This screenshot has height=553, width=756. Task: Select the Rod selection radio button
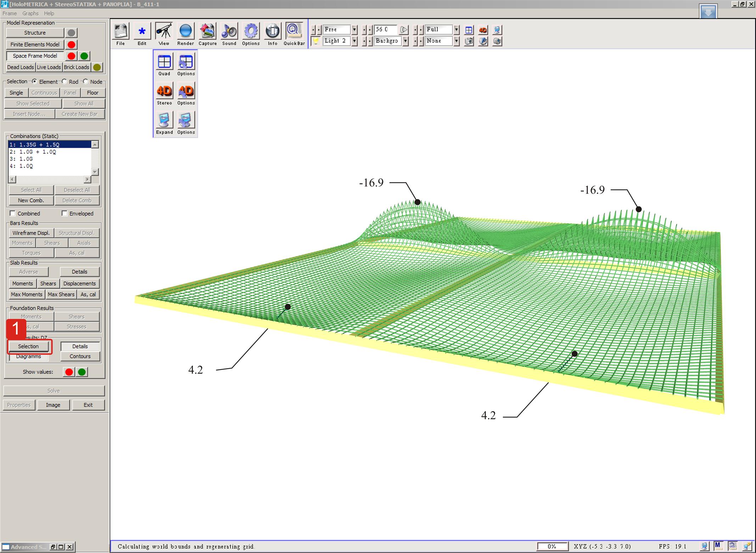coord(65,81)
